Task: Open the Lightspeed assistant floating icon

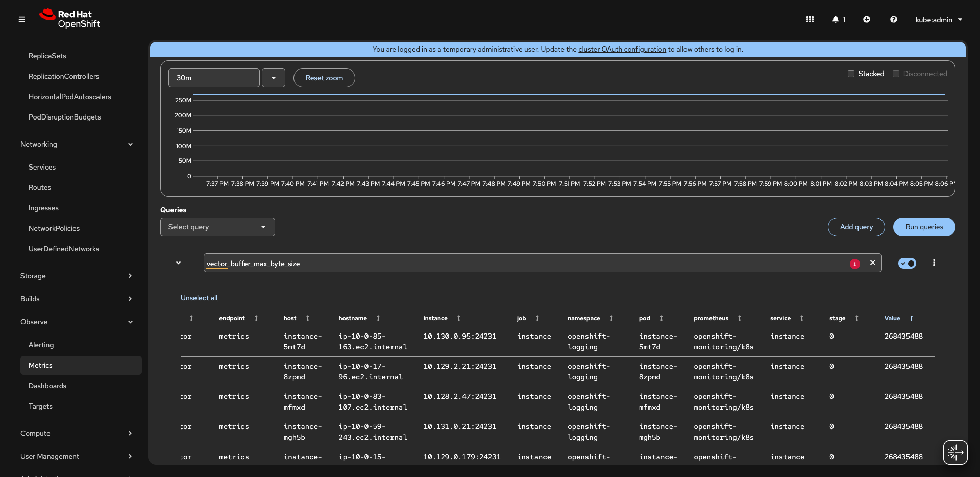Action: tap(955, 452)
